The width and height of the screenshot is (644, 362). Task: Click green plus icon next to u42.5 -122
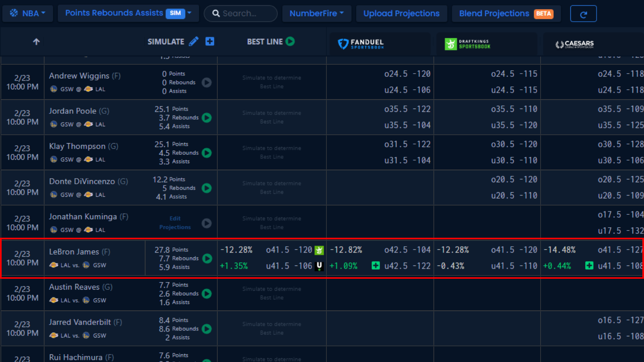[376, 265]
